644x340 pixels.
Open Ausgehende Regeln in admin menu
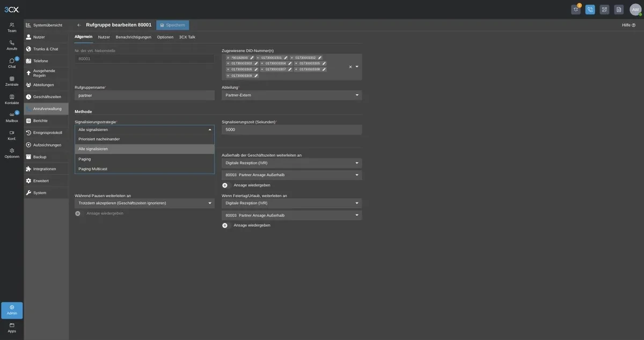click(x=46, y=73)
